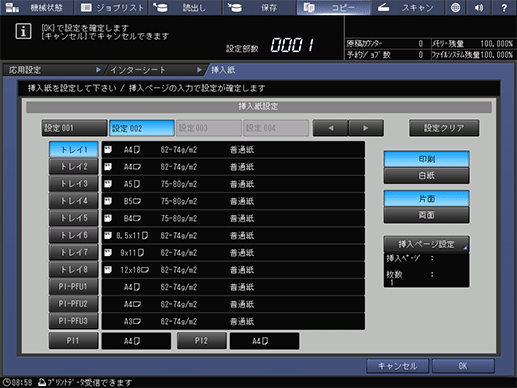The height and width of the screenshot is (388, 517).
Task: Click the paper icon in the トレイ2 row
Action: click(x=108, y=167)
